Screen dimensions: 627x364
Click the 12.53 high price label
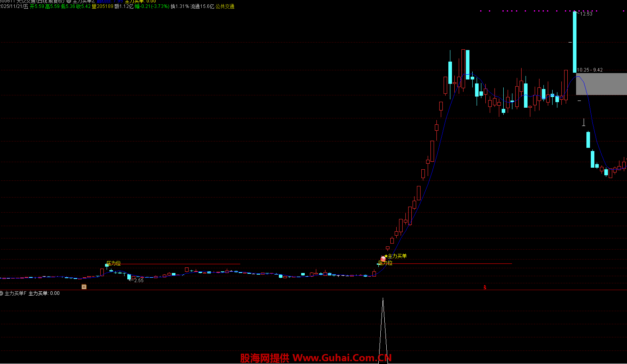[x=586, y=14]
